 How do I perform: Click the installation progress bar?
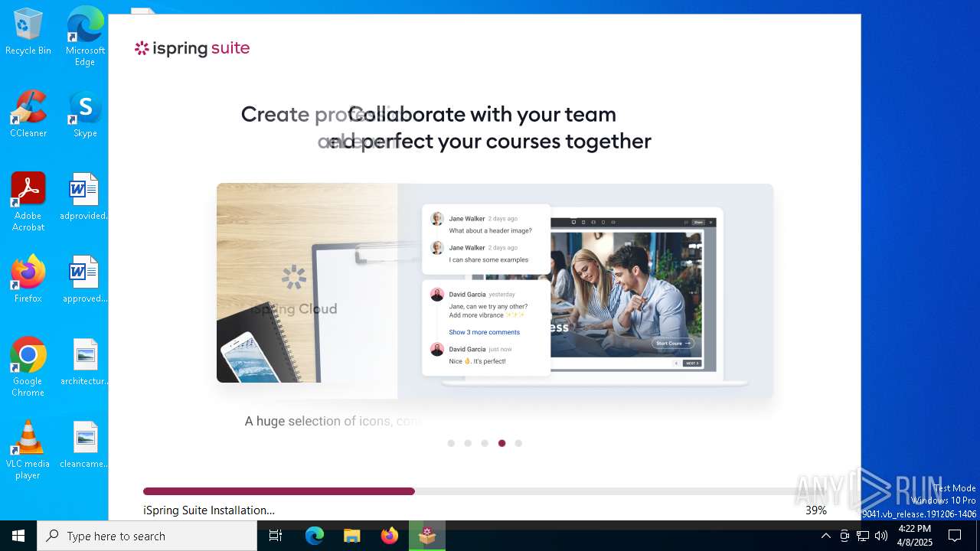[x=485, y=491]
